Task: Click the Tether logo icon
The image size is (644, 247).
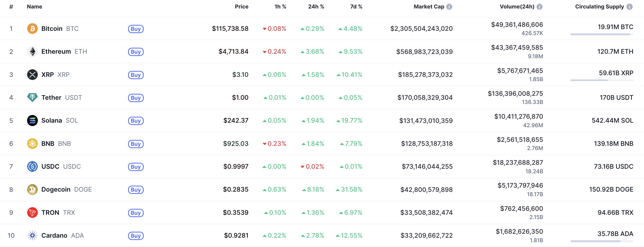Action: (32, 97)
